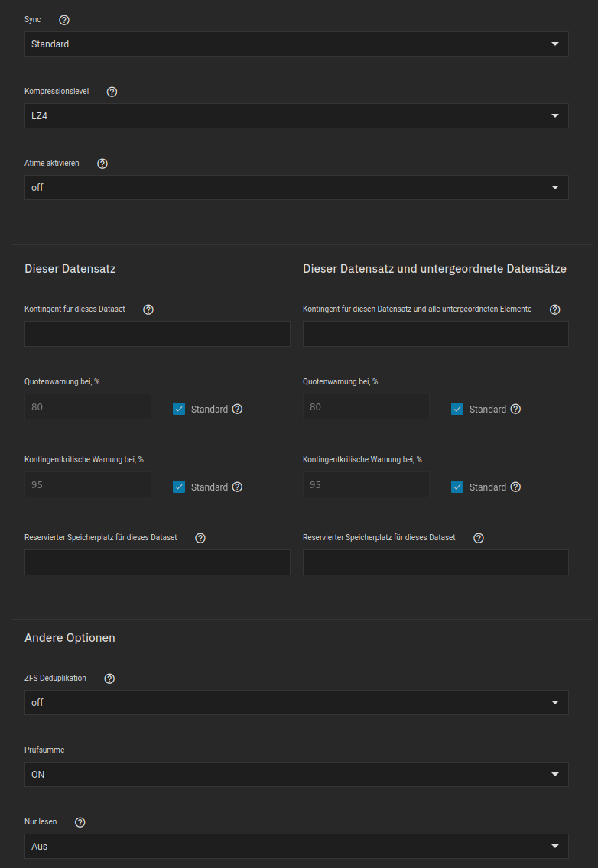Viewport: 598px width, 868px height.
Task: Uncheck Standard for right Quotenwarnung
Action: coord(457,409)
